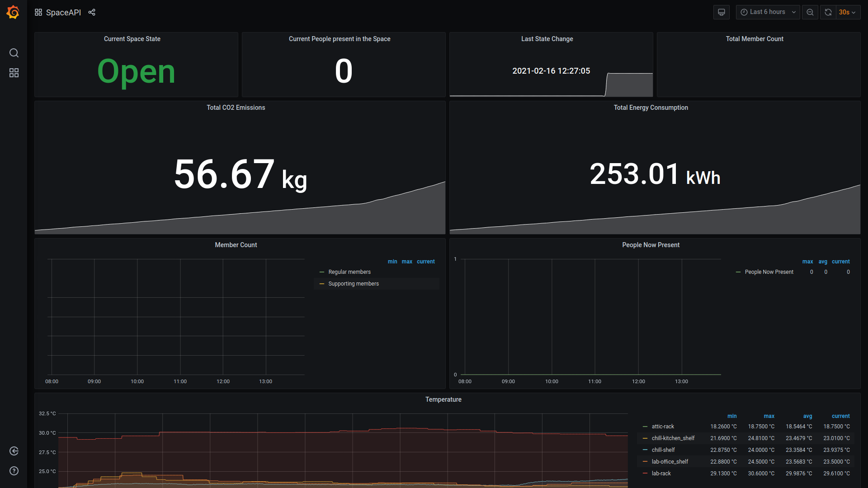The height and width of the screenshot is (488, 868).
Task: Click the share dashboard icon
Action: [92, 12]
